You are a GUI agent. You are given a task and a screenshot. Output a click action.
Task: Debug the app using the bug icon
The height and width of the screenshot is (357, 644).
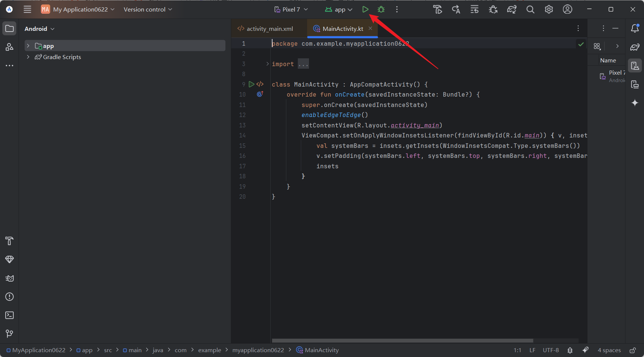[x=381, y=9]
